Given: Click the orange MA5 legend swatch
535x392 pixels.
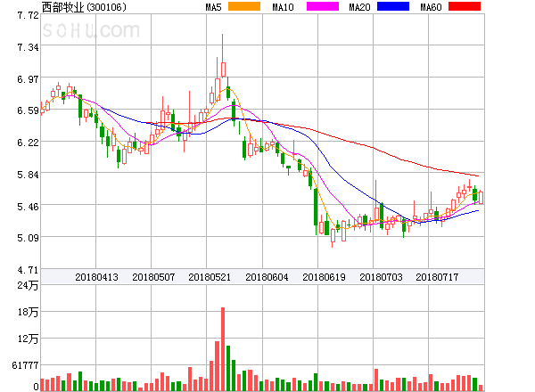Looking at the screenshot, I should [x=244, y=6].
